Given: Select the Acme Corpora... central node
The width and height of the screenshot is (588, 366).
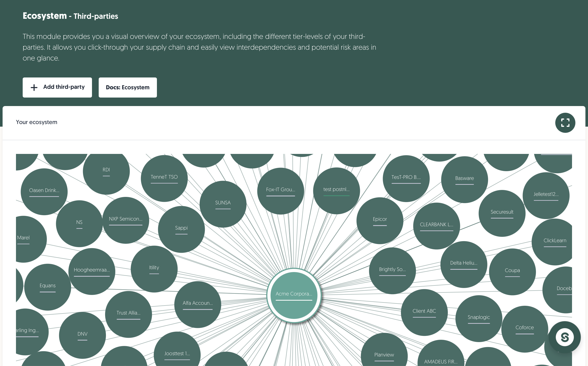Looking at the screenshot, I should 294,295.
